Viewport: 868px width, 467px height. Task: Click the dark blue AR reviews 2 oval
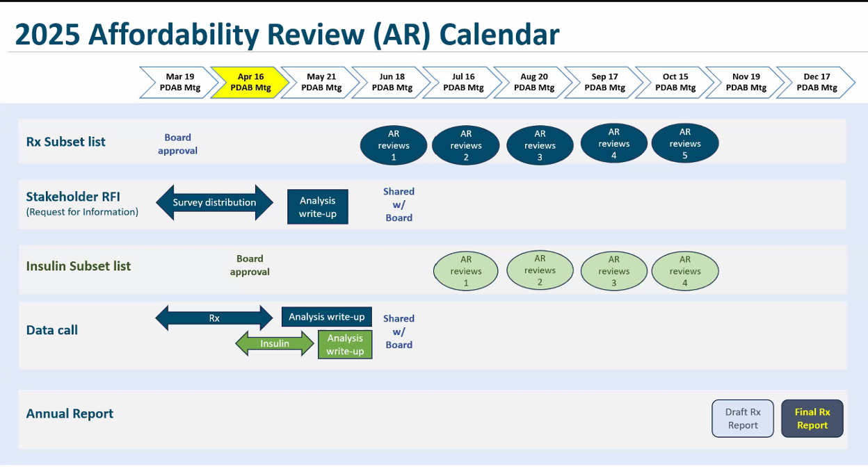coord(466,145)
